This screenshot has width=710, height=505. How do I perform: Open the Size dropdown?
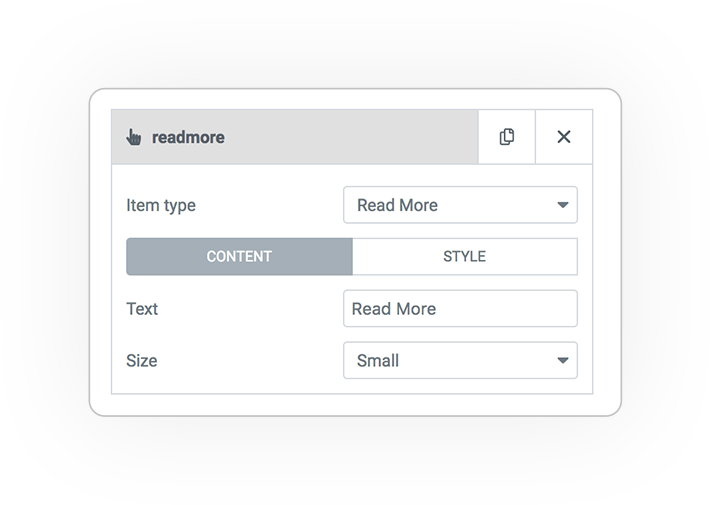click(460, 361)
